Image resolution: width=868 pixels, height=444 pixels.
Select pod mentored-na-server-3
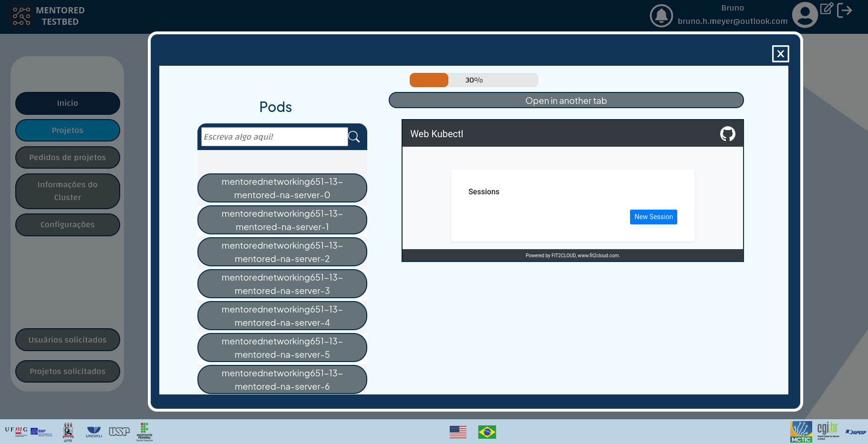pos(282,283)
